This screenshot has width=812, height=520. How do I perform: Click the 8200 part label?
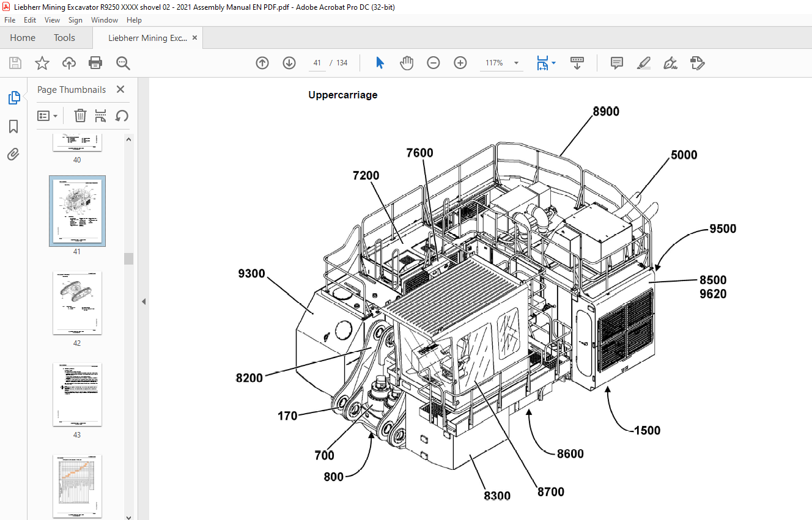click(249, 378)
